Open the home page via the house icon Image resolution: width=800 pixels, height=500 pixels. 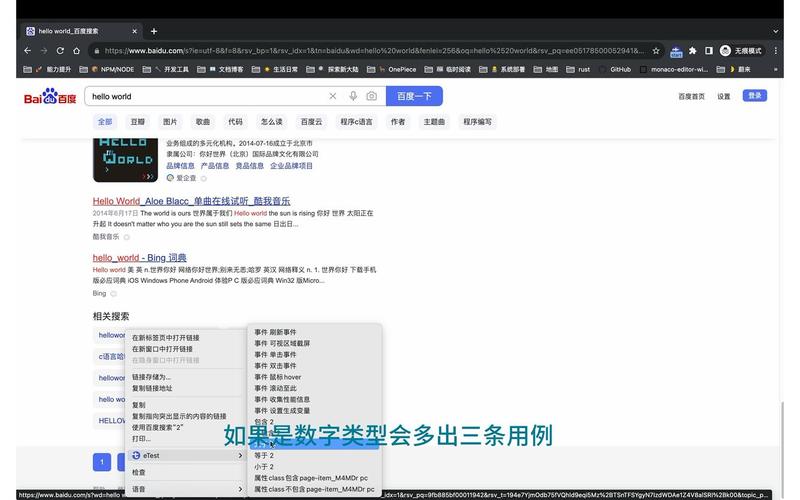click(x=77, y=51)
